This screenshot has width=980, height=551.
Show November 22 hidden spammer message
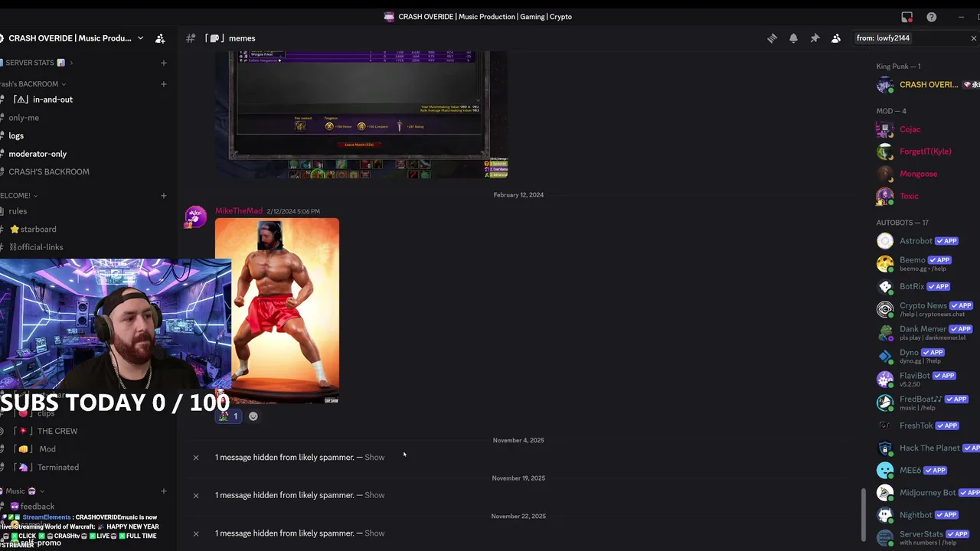(374, 533)
